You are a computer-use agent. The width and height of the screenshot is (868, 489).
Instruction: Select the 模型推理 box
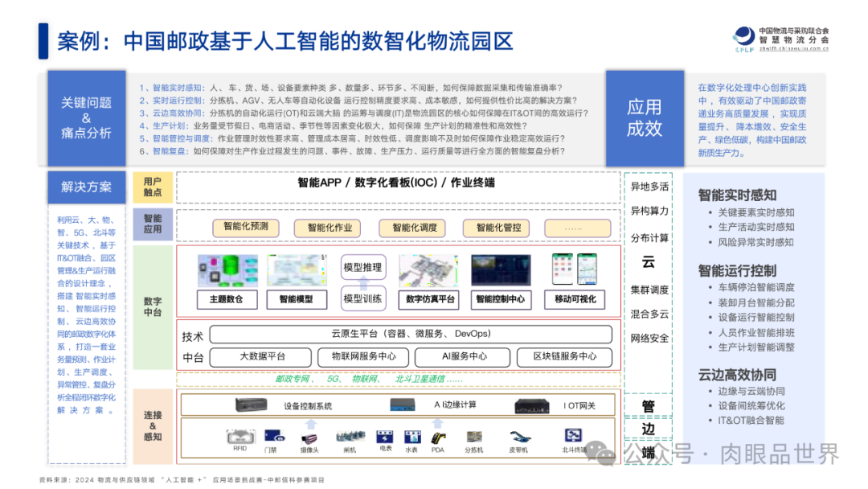pos(363,268)
